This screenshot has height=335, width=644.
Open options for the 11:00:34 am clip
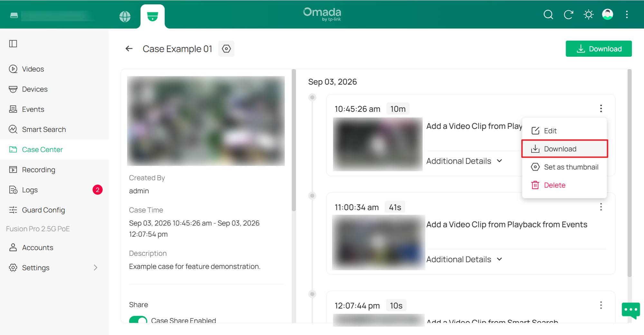click(601, 207)
